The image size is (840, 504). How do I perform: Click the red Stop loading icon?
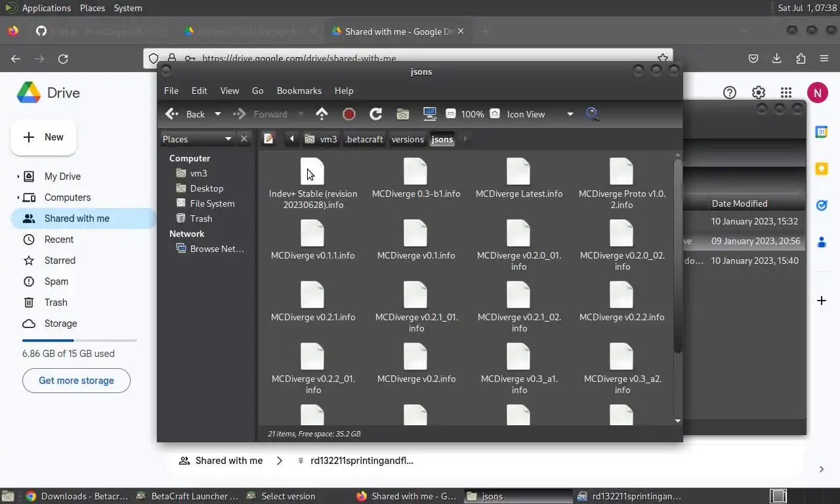click(x=349, y=114)
